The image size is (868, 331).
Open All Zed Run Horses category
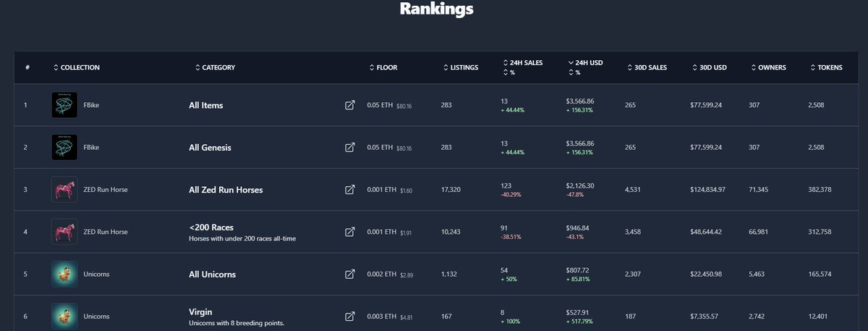tap(226, 190)
